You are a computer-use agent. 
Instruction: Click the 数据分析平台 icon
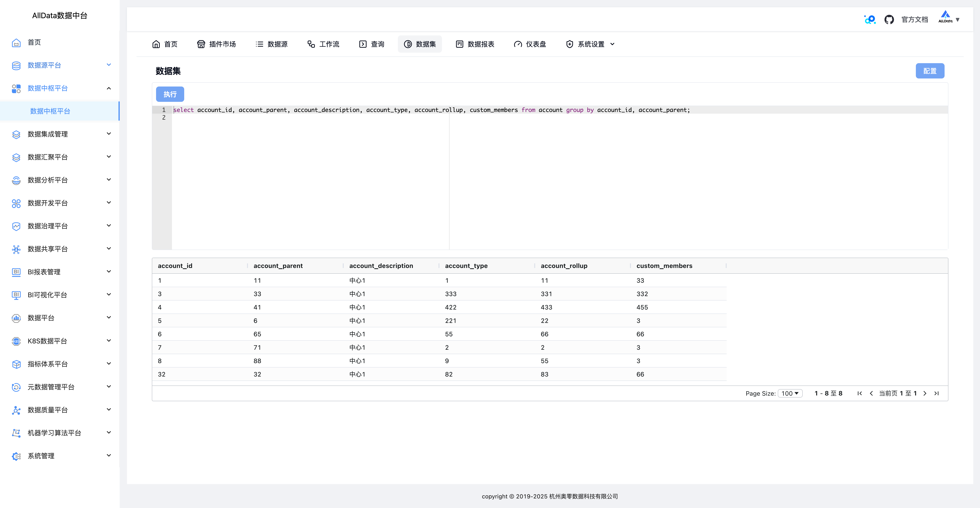click(16, 180)
